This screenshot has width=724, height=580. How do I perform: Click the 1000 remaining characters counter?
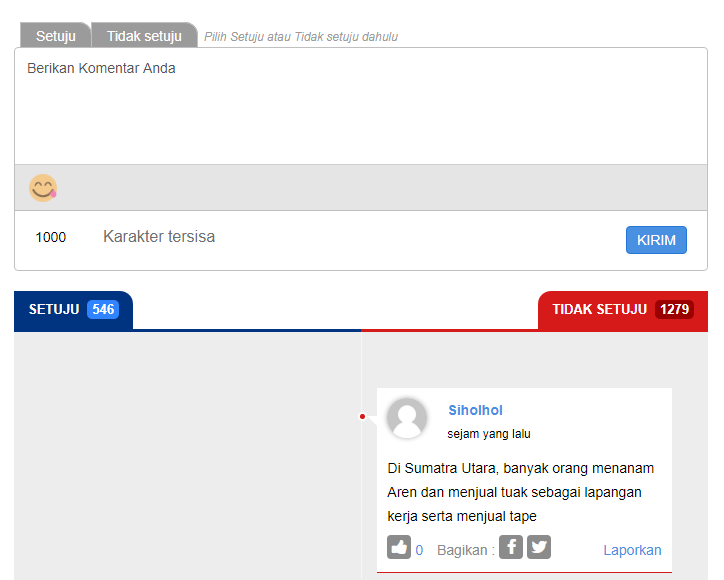click(51, 238)
